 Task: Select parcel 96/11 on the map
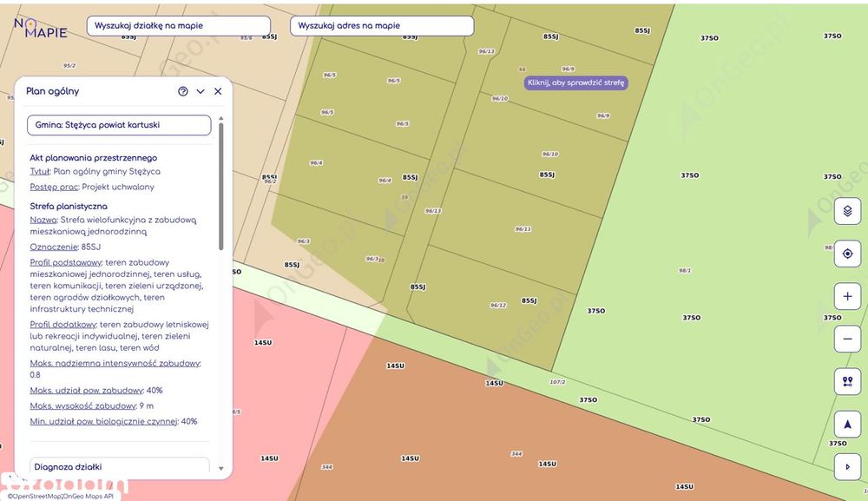pos(523,228)
